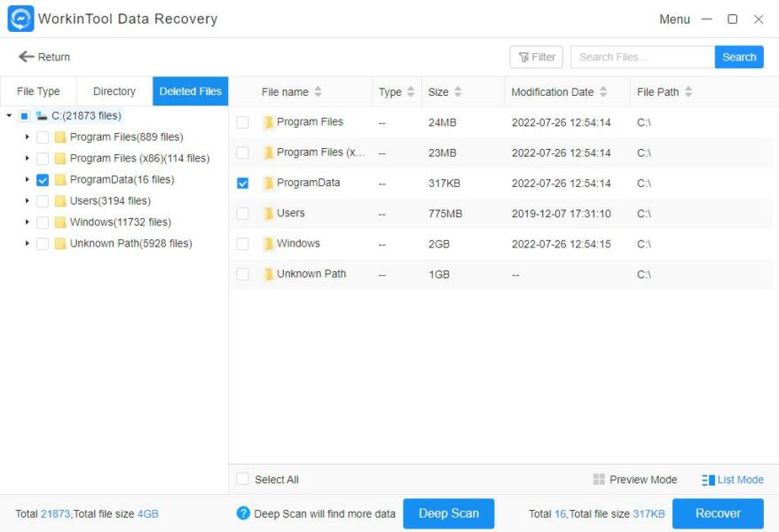
Task: Expand Program Files (x86) tree node
Action: (28, 159)
